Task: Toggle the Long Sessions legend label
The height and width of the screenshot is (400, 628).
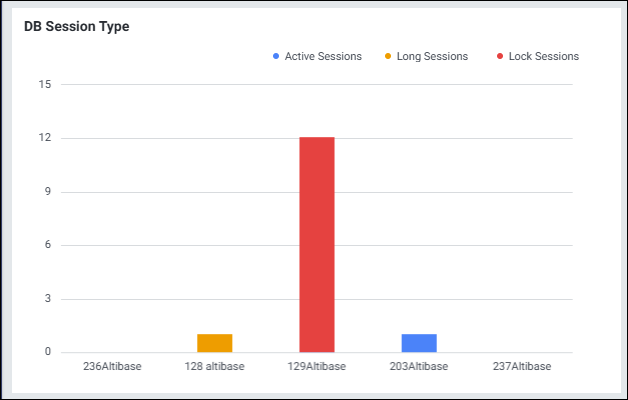Action: pyautogui.click(x=432, y=57)
